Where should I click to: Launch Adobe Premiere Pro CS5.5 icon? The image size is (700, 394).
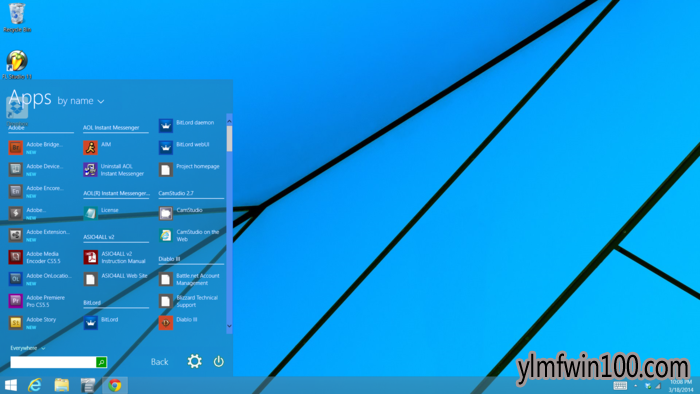[x=16, y=300]
